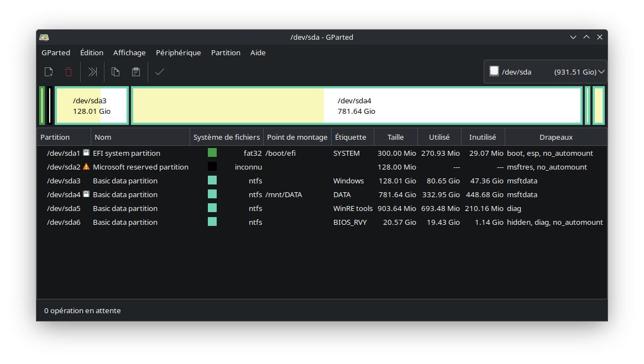Open the GParted menu
The height and width of the screenshot is (364, 644).
click(55, 52)
